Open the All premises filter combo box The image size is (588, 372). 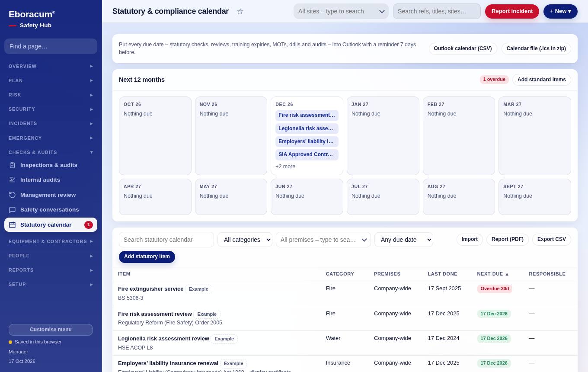click(323, 240)
